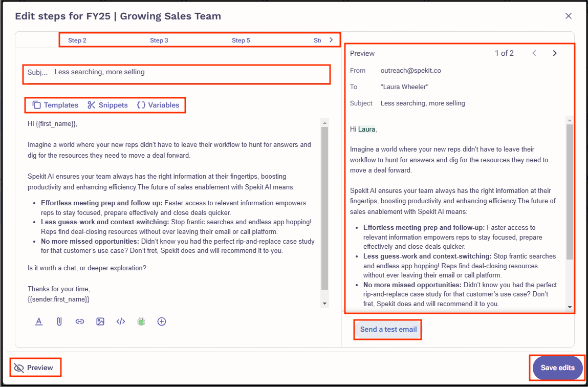Open the green AI assistant icon

click(x=141, y=321)
